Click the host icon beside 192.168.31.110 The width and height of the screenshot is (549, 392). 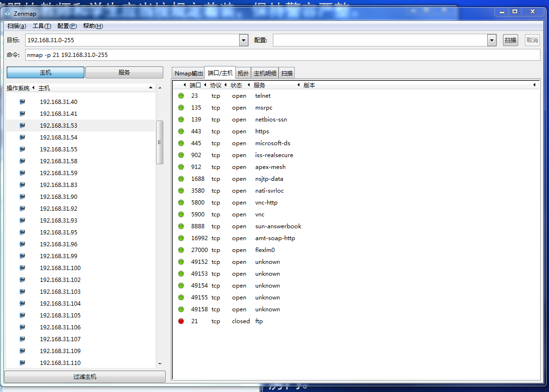pyautogui.click(x=22, y=363)
